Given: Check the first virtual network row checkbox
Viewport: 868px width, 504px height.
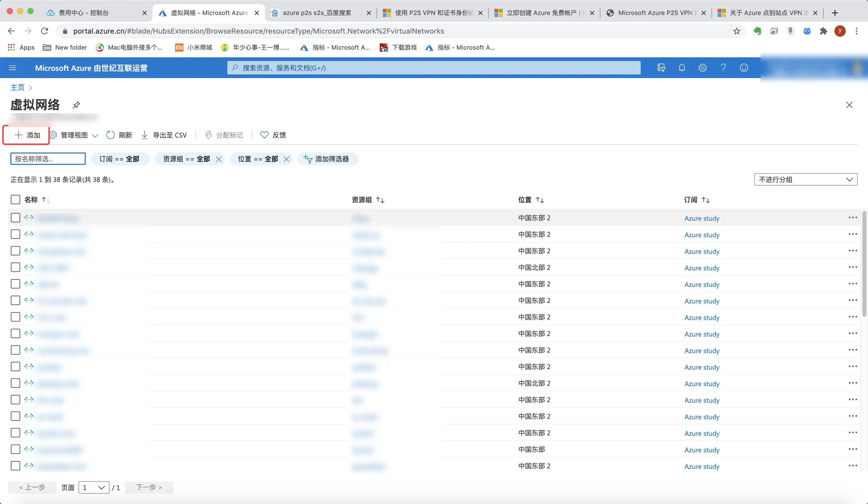Looking at the screenshot, I should [x=15, y=217].
